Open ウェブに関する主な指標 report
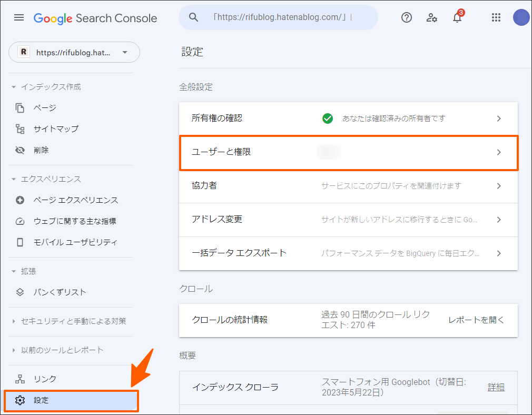This screenshot has height=415, width=532. (x=75, y=221)
